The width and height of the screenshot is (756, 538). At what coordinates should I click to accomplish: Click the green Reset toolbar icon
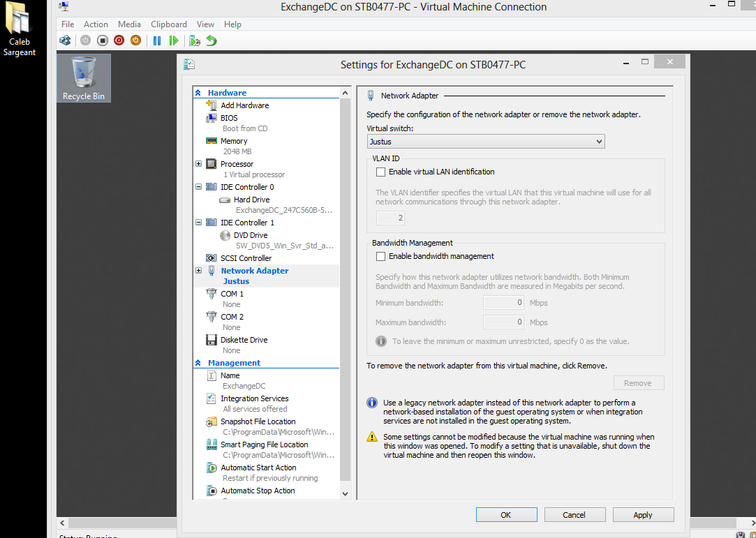174,40
